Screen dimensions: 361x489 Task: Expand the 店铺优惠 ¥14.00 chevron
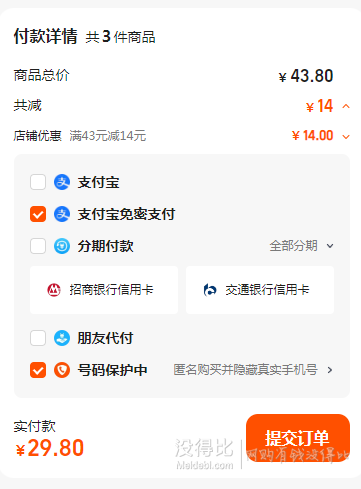pos(346,136)
